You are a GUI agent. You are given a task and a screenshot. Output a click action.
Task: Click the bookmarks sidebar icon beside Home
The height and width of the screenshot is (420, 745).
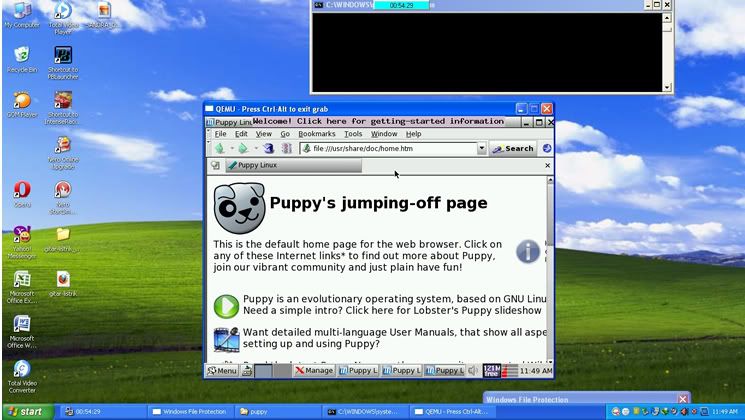[287, 149]
